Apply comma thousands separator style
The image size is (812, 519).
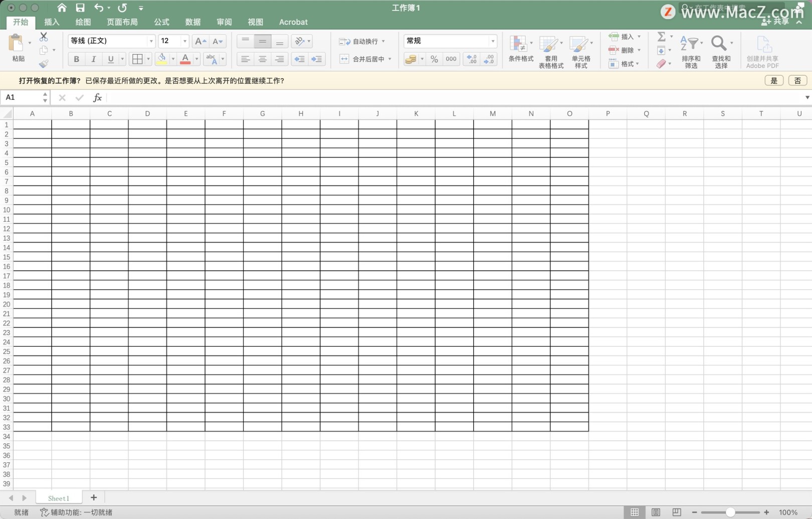click(451, 59)
